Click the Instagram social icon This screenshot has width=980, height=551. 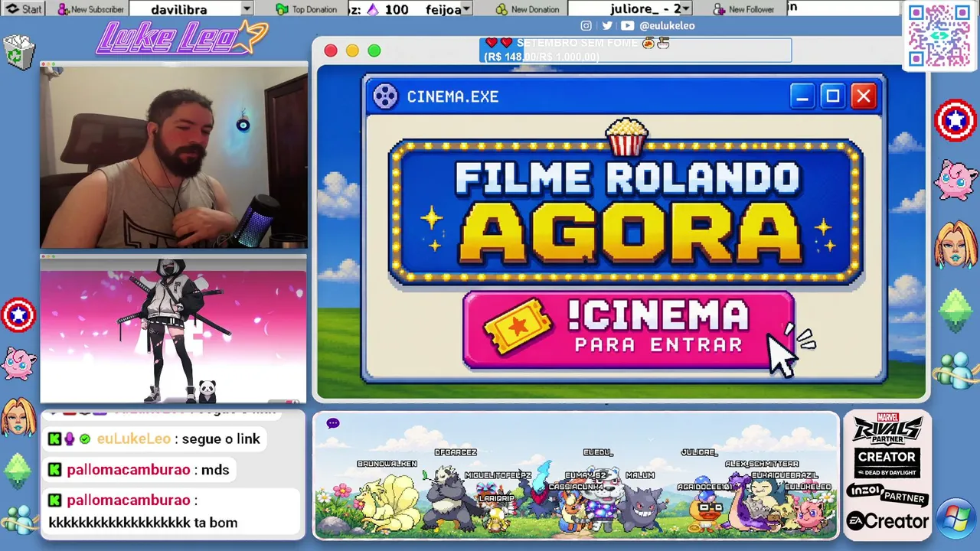click(x=586, y=25)
